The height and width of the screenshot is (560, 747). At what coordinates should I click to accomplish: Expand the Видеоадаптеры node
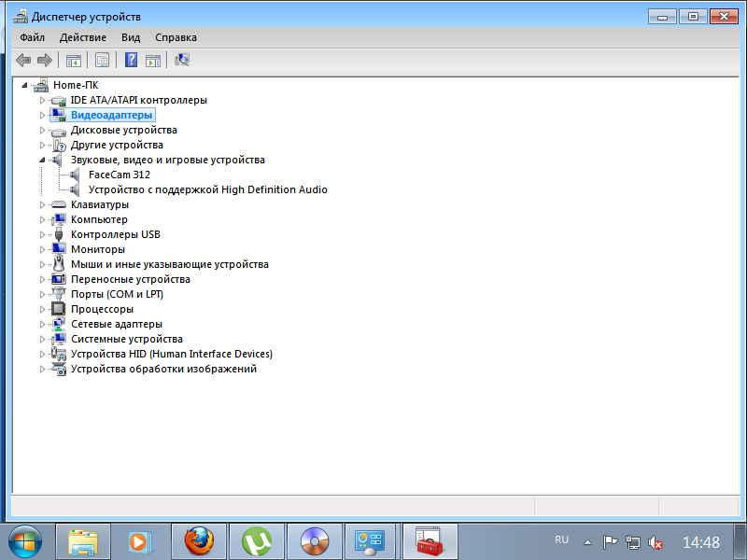[x=42, y=115]
